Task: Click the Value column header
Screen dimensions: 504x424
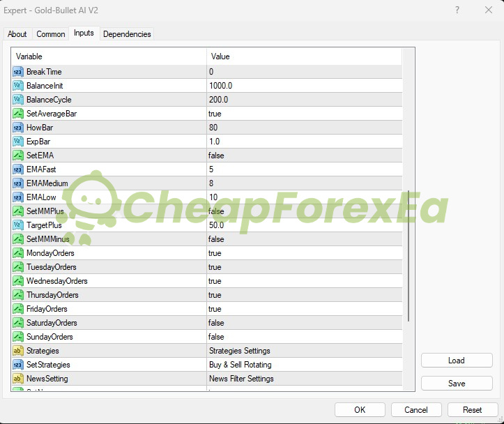Action: point(305,56)
